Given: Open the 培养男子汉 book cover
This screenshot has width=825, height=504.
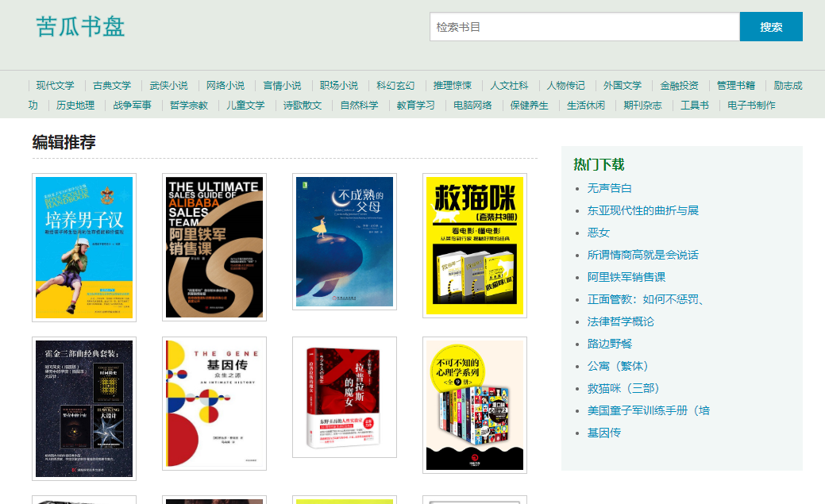Looking at the screenshot, I should pos(84,248).
